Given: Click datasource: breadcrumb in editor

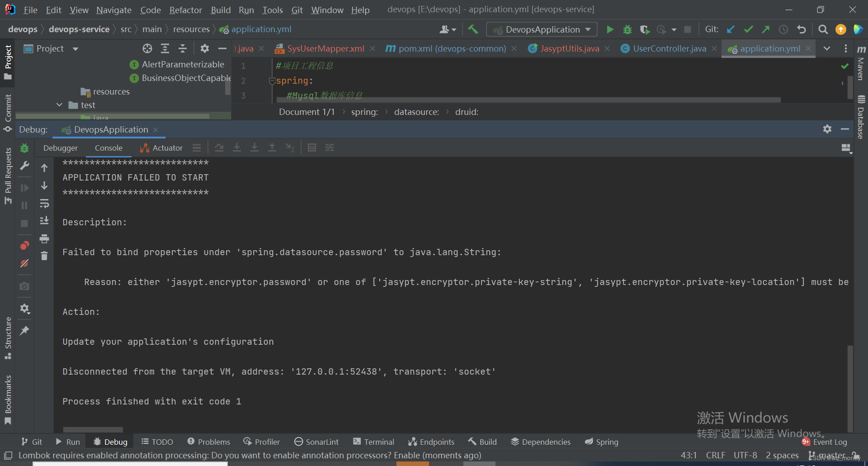Looking at the screenshot, I should tap(416, 112).
